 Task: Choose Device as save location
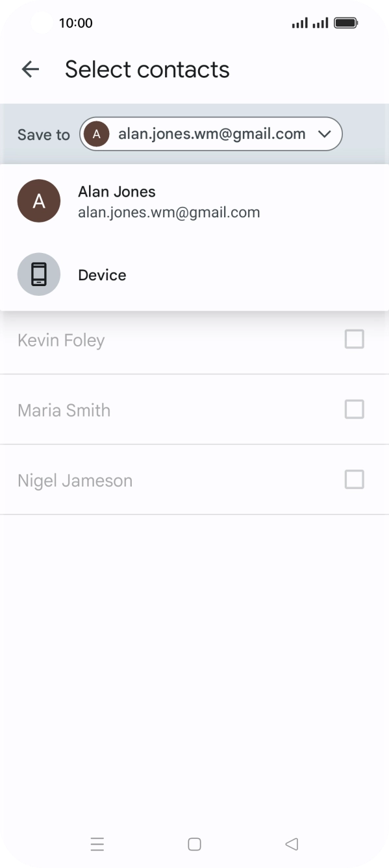click(x=194, y=274)
